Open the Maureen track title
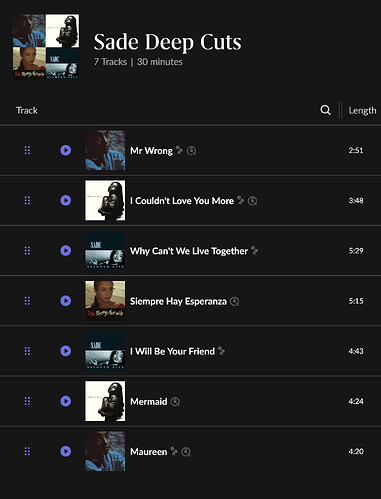The width and height of the screenshot is (381, 499). [148, 452]
